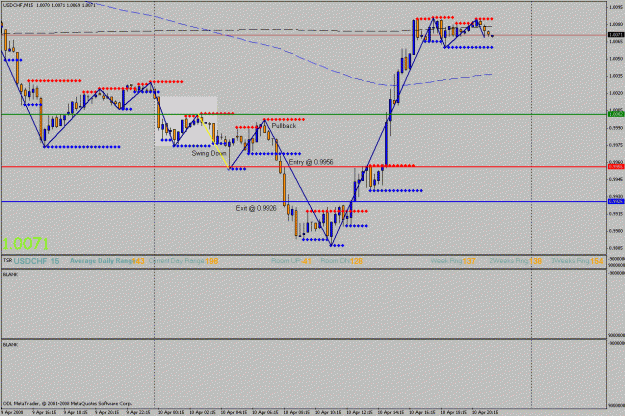Click the 'Room DN' label

(x=335, y=261)
